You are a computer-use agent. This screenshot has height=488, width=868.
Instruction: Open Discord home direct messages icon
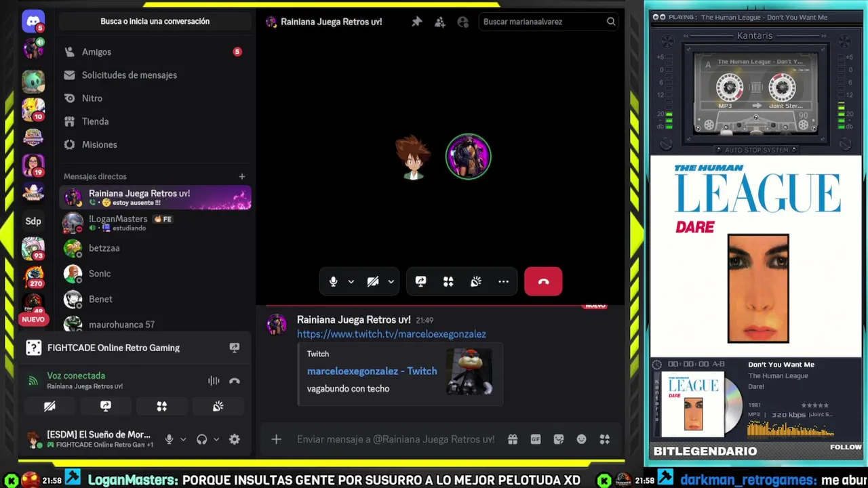pyautogui.click(x=33, y=21)
